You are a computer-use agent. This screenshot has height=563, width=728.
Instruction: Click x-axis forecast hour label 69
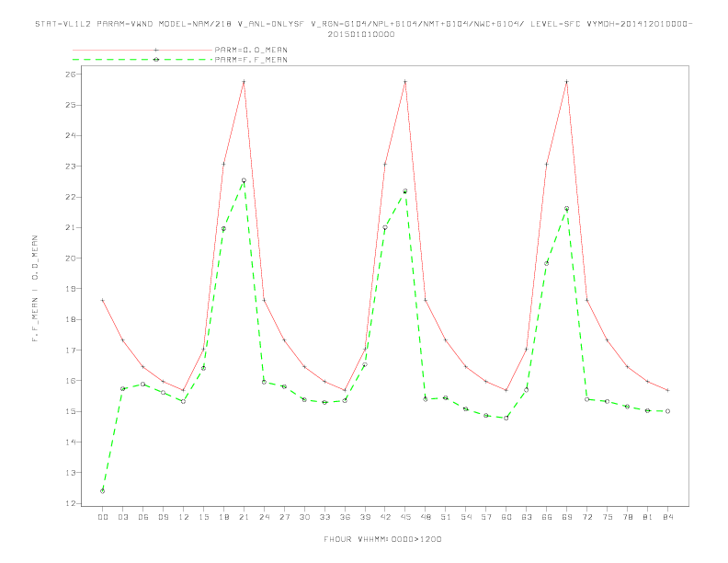tap(567, 517)
